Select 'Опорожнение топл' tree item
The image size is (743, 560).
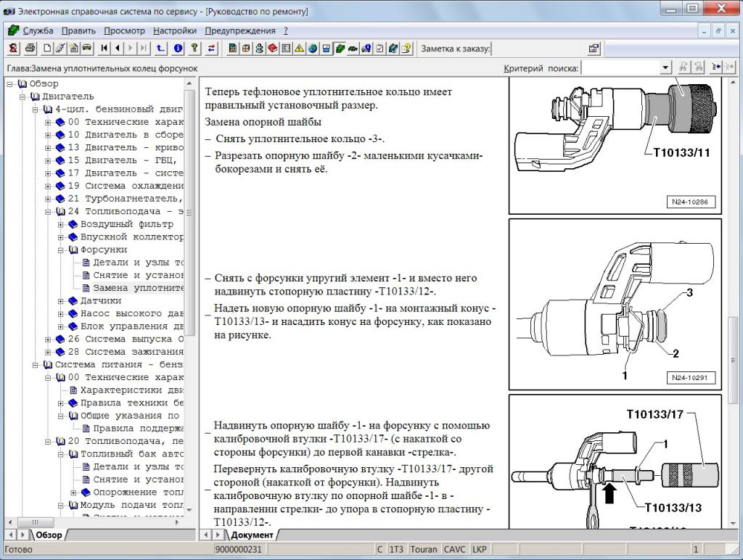coord(138,493)
